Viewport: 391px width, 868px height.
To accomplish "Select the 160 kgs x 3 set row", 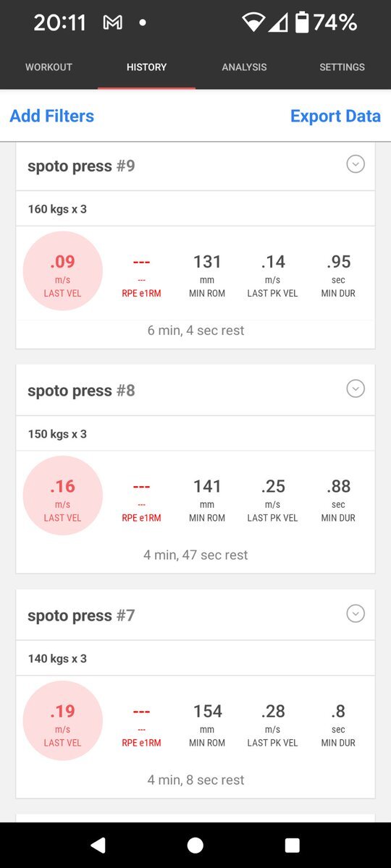I will coord(195,209).
